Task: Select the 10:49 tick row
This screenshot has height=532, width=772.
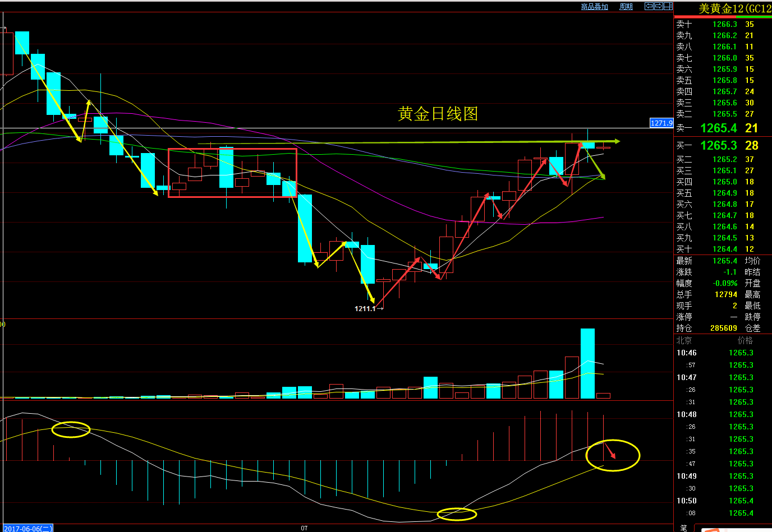Action: (x=723, y=476)
